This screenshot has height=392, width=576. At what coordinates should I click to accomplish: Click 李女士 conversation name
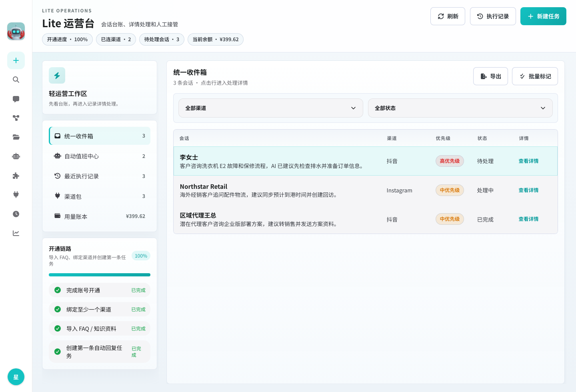tap(189, 157)
